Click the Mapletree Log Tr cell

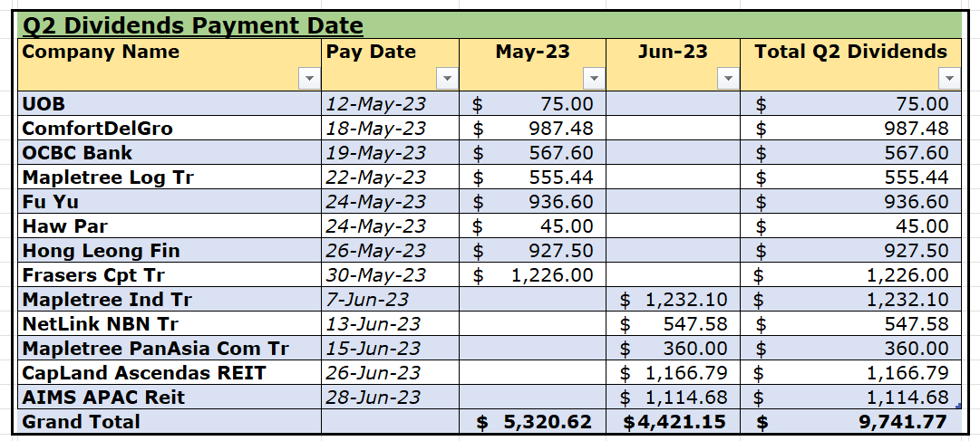click(170, 177)
